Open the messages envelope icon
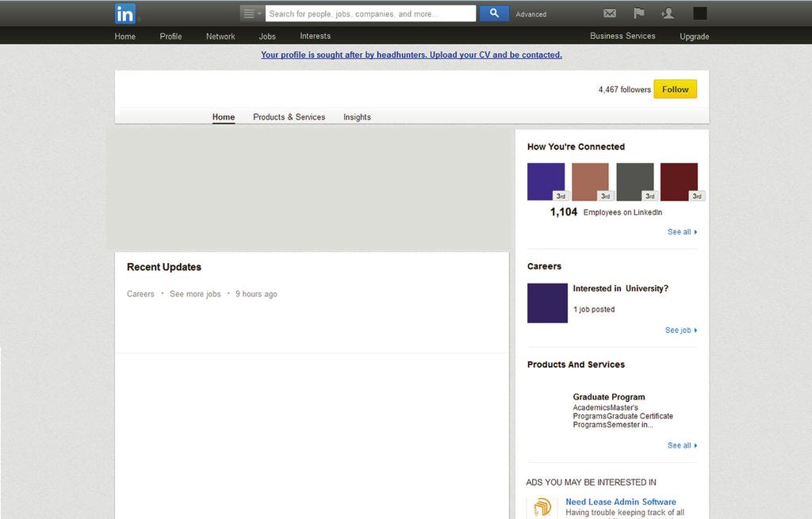 click(610, 13)
